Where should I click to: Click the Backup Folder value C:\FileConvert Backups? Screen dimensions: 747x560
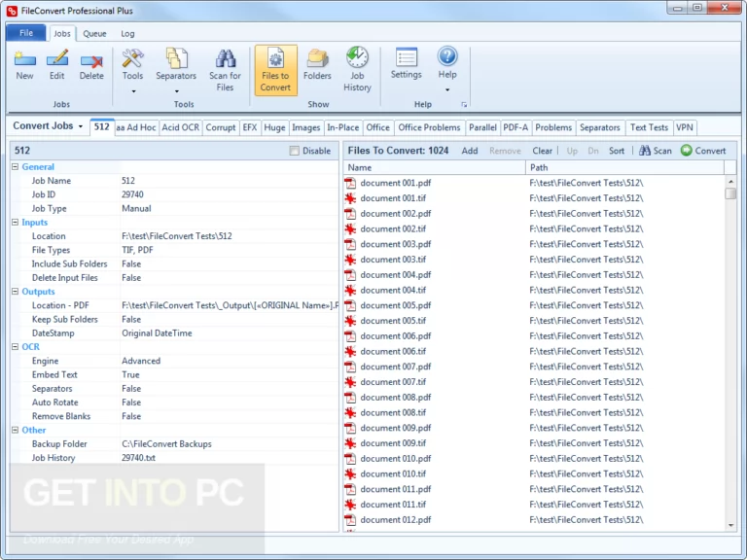(166, 443)
